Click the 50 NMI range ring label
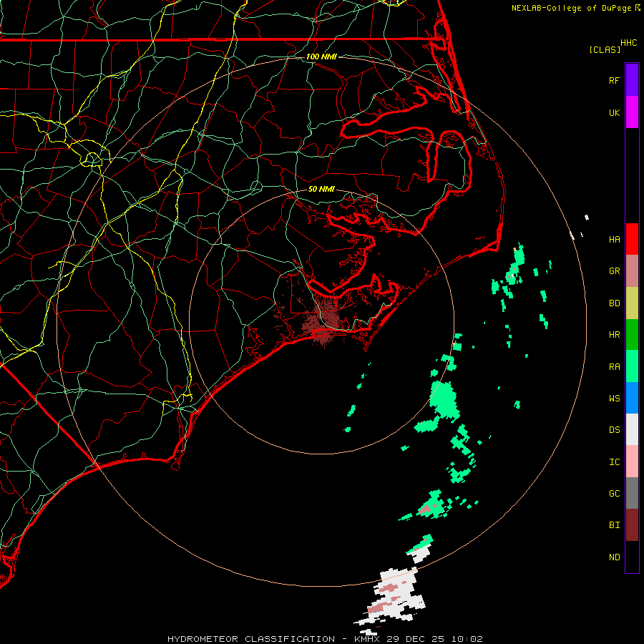Viewport: 644px width, 644px height. click(321, 189)
